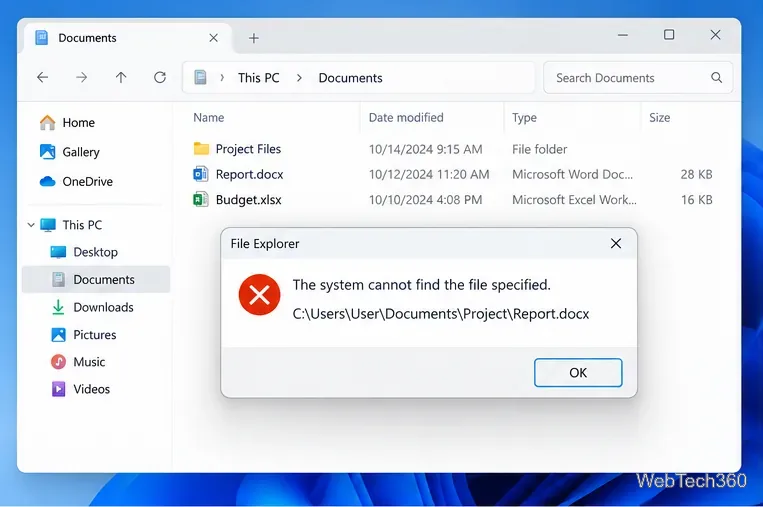
Task: Click the date 10/10/2024 4:08 PM
Action: (x=425, y=199)
